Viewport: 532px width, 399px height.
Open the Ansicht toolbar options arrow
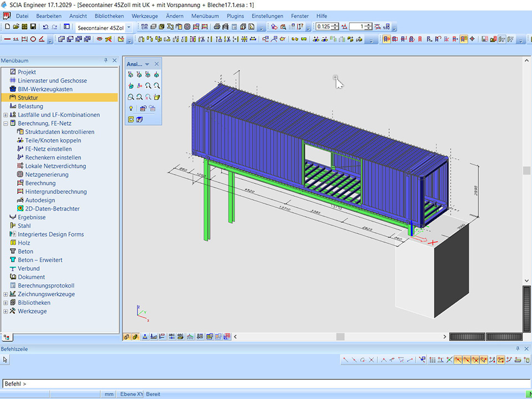point(147,64)
